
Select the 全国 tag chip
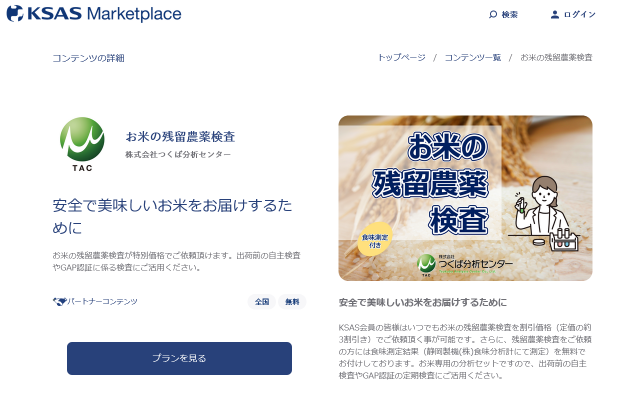pos(262,302)
